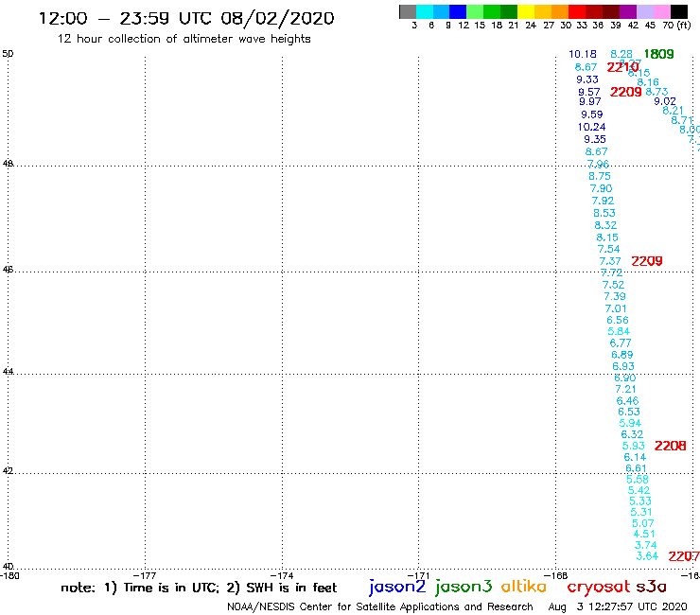Click the wave height value 3.64
Image resolution: width=700 pixels, height=615 pixels.
(647, 556)
